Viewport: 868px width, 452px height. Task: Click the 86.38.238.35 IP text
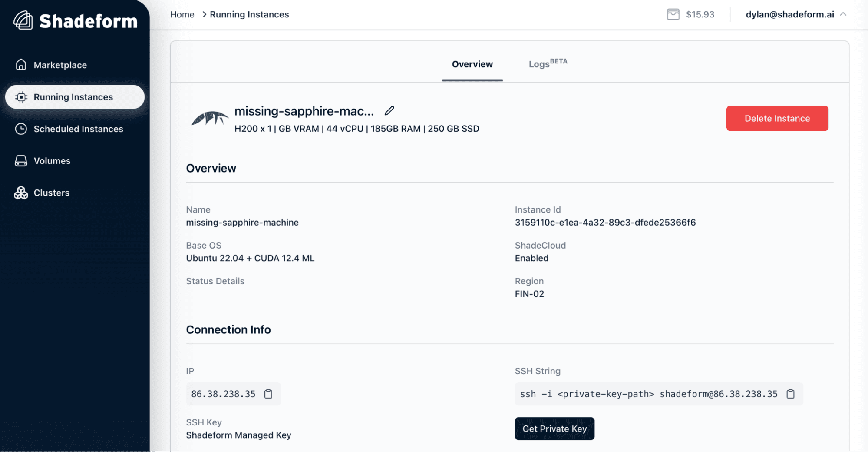click(x=223, y=394)
